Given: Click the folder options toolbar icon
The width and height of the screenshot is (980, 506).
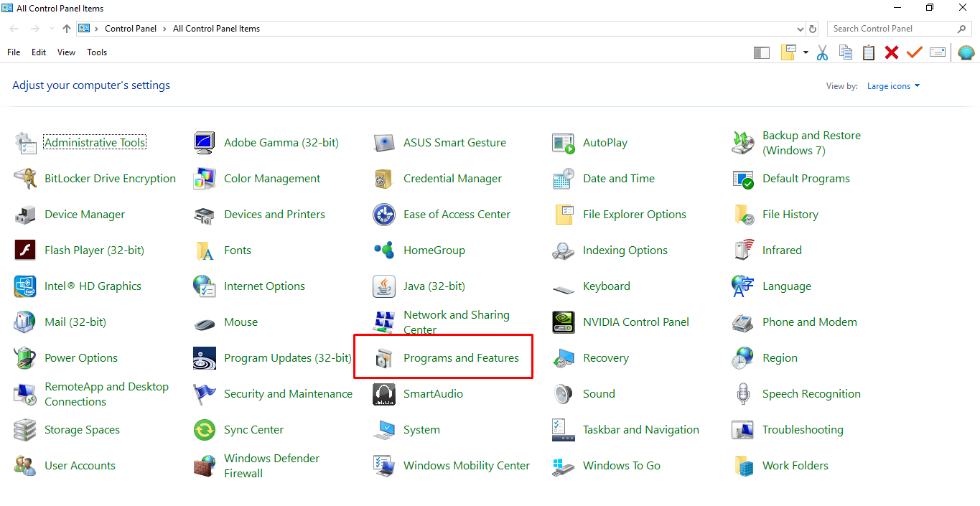Looking at the screenshot, I should (x=790, y=52).
